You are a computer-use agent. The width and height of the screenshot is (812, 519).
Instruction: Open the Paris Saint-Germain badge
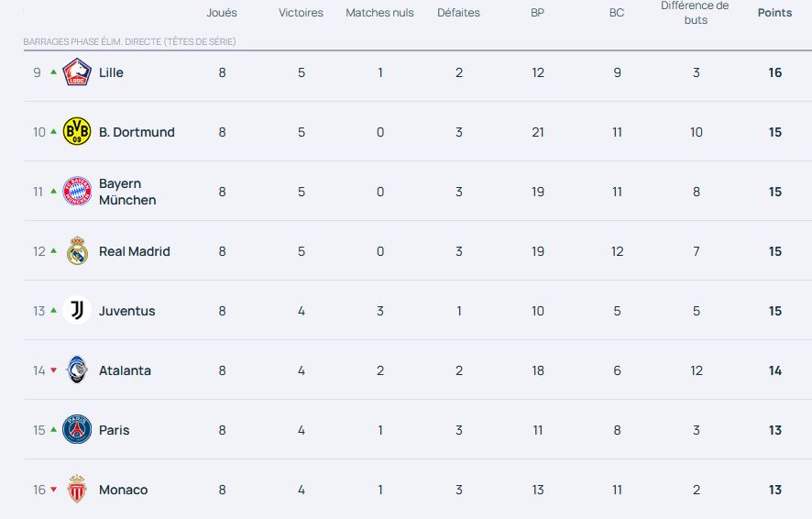77,429
